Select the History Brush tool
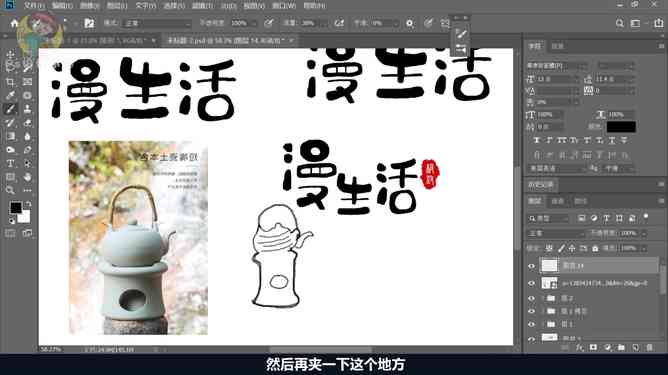This screenshot has width=668, height=375. point(10,123)
